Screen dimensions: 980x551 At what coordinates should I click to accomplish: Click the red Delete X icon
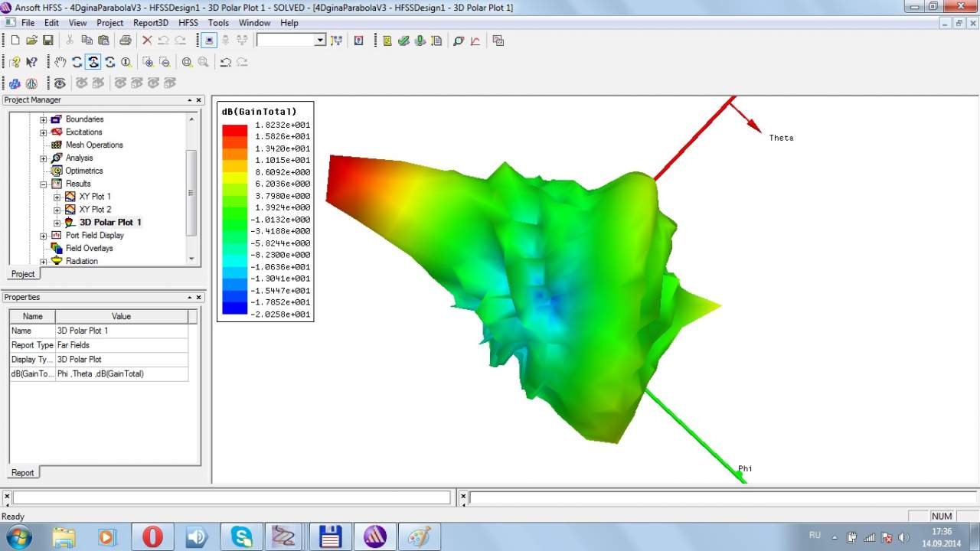[x=147, y=41]
